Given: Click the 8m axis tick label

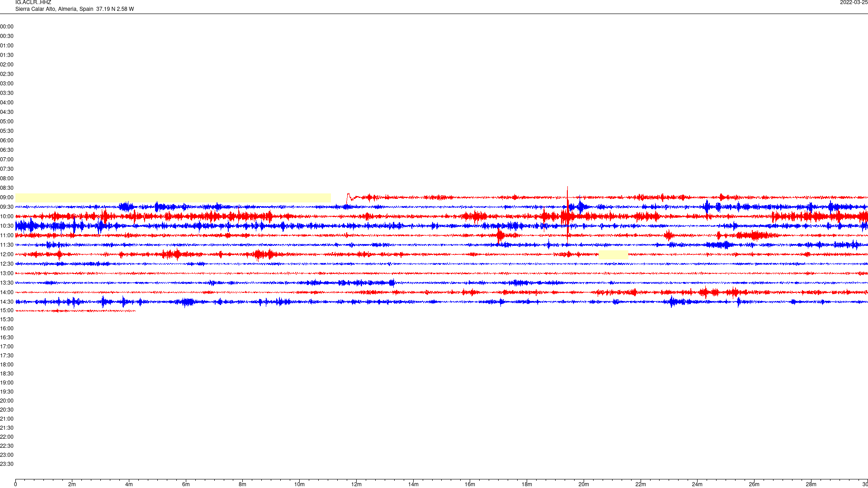Looking at the screenshot, I should pyautogui.click(x=243, y=484).
